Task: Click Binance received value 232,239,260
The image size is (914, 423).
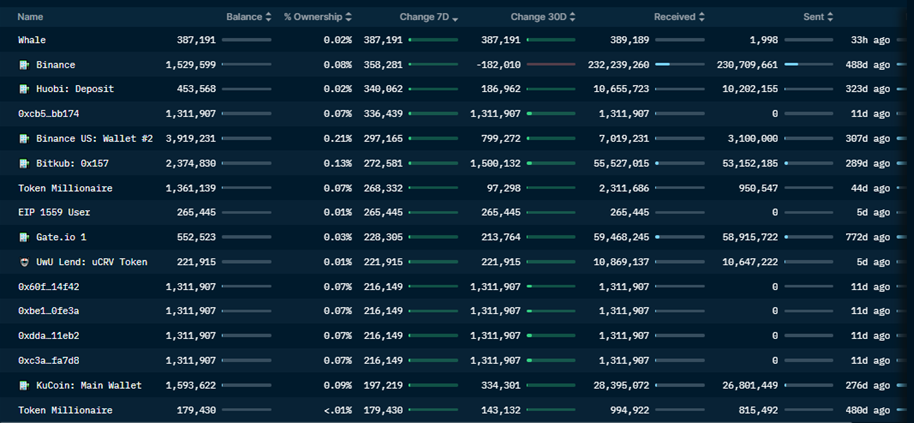Action: [618, 65]
